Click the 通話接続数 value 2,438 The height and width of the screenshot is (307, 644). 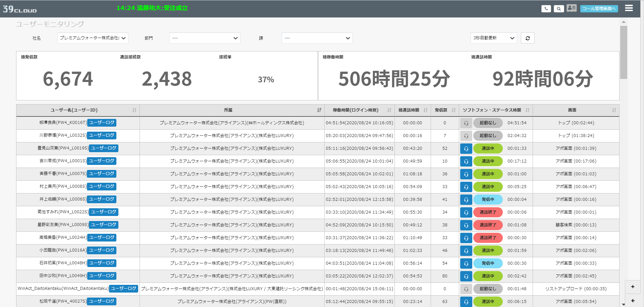[167, 79]
